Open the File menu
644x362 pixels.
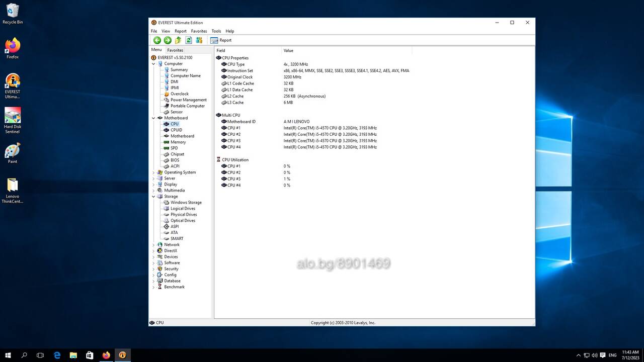click(154, 31)
